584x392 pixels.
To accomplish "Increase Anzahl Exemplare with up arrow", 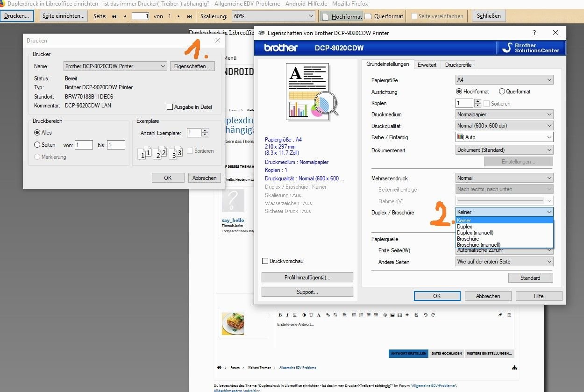I will tap(205, 131).
